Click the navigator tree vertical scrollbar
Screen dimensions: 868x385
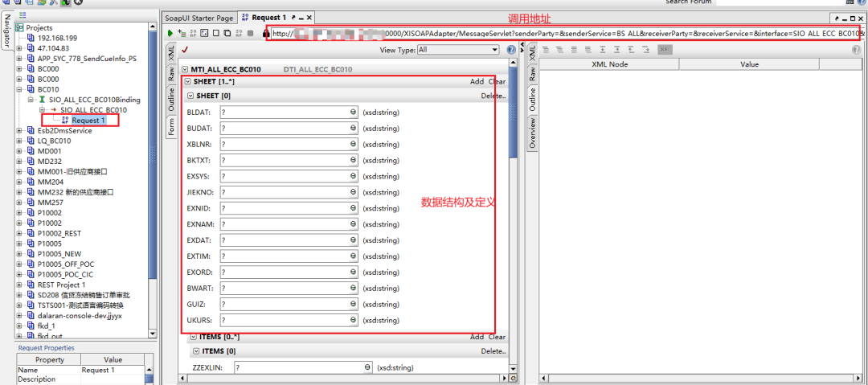[154, 180]
